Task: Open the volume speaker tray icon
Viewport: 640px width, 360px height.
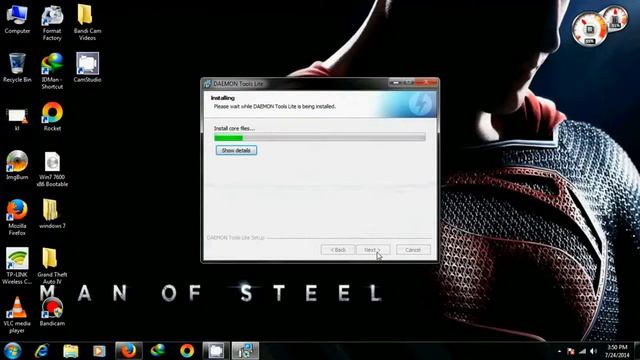Action: [593, 351]
